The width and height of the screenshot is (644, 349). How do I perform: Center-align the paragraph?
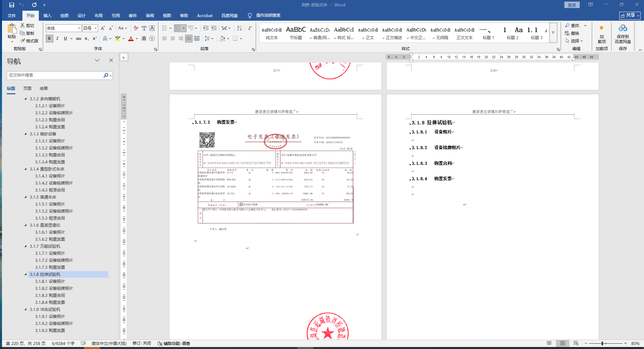[x=173, y=38]
